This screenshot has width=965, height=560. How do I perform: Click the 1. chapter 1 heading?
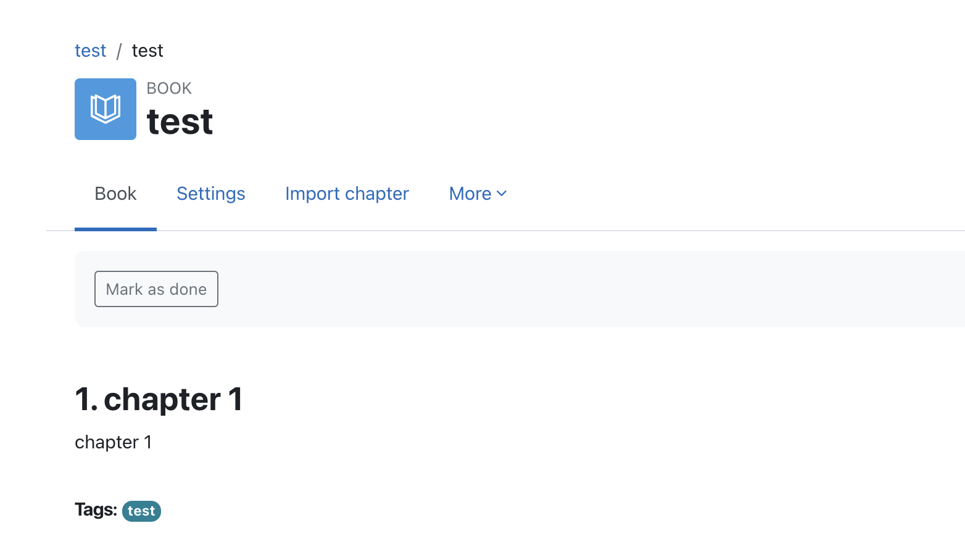tap(159, 399)
